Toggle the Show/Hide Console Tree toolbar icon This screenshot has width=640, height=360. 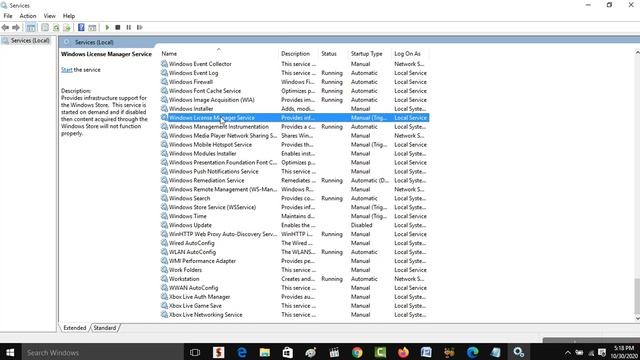click(31, 27)
